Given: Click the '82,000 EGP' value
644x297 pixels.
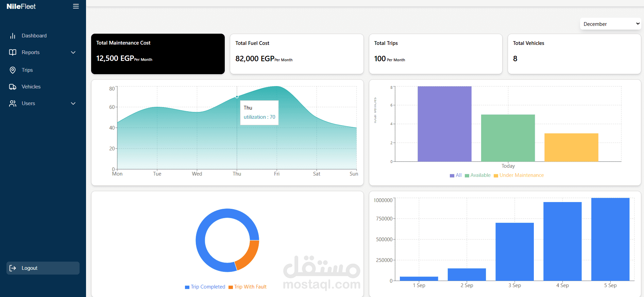Looking at the screenshot, I should (x=255, y=59).
